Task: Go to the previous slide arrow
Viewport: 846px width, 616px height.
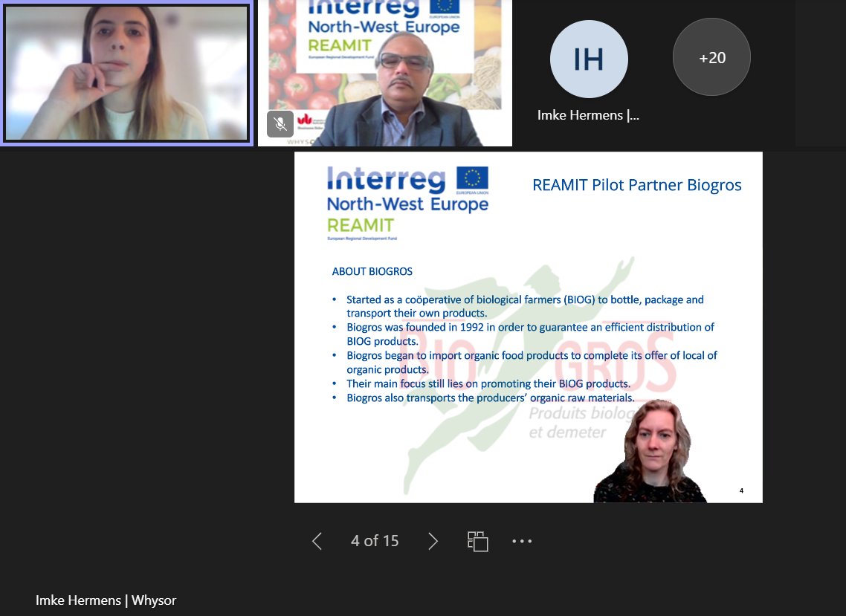Action: coord(317,541)
